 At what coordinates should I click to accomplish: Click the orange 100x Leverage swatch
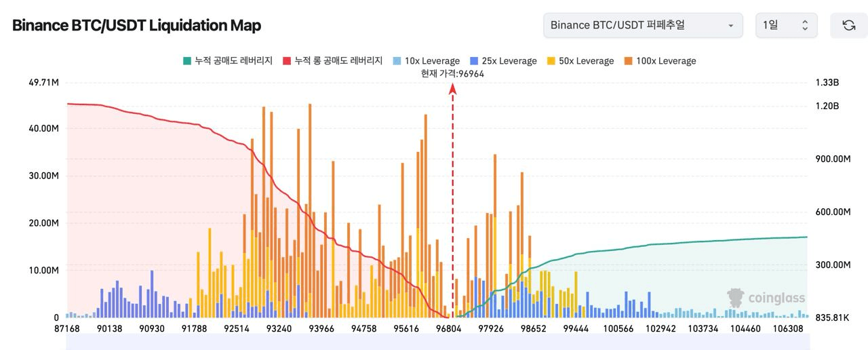pos(627,61)
